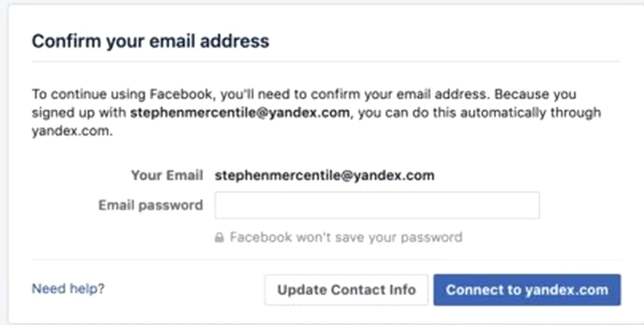Click "yandex.com." at the paragraph's end
The width and height of the screenshot is (644, 325).
click(x=72, y=131)
